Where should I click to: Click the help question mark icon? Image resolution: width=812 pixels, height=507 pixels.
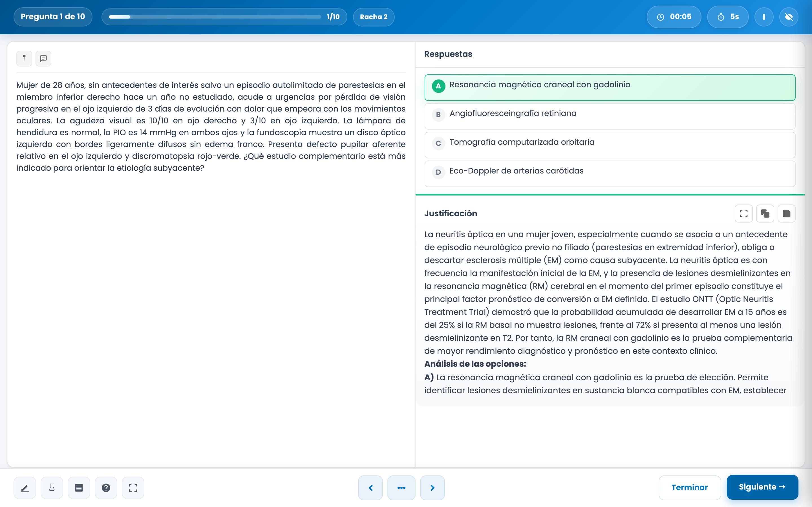(x=106, y=488)
